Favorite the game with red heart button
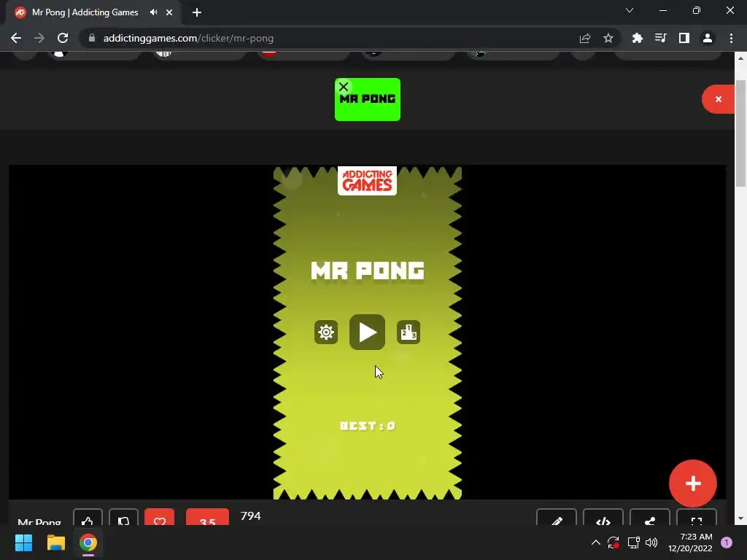 coord(160,518)
